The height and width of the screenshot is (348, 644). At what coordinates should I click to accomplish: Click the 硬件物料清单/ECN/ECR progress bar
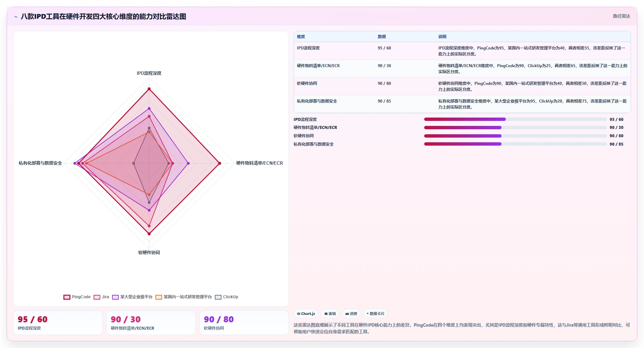pos(515,128)
